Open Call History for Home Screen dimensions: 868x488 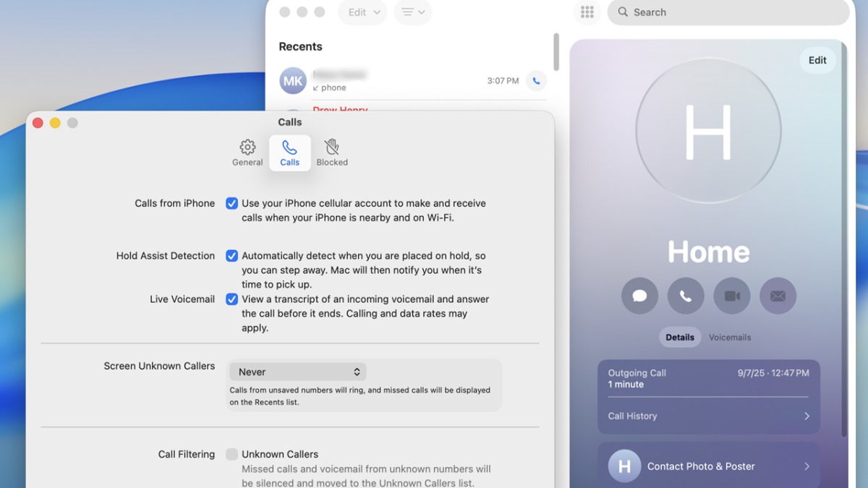coord(709,416)
